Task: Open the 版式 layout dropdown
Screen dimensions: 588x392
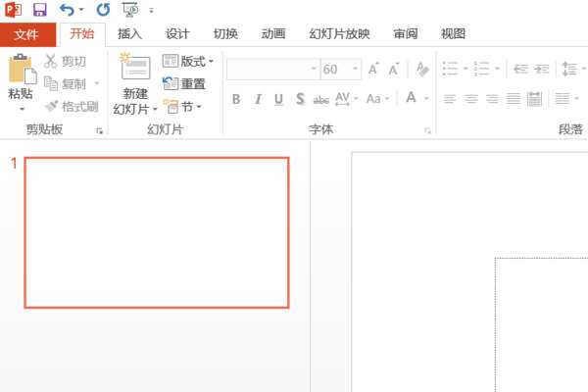Action: [x=188, y=61]
